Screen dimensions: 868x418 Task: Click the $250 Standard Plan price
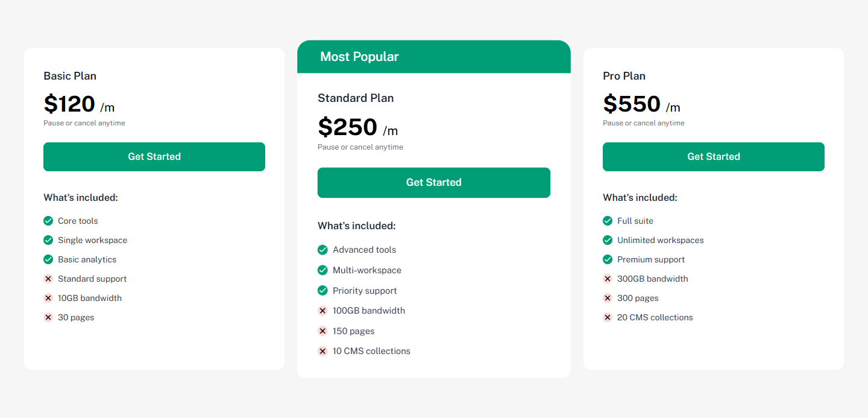click(x=348, y=127)
